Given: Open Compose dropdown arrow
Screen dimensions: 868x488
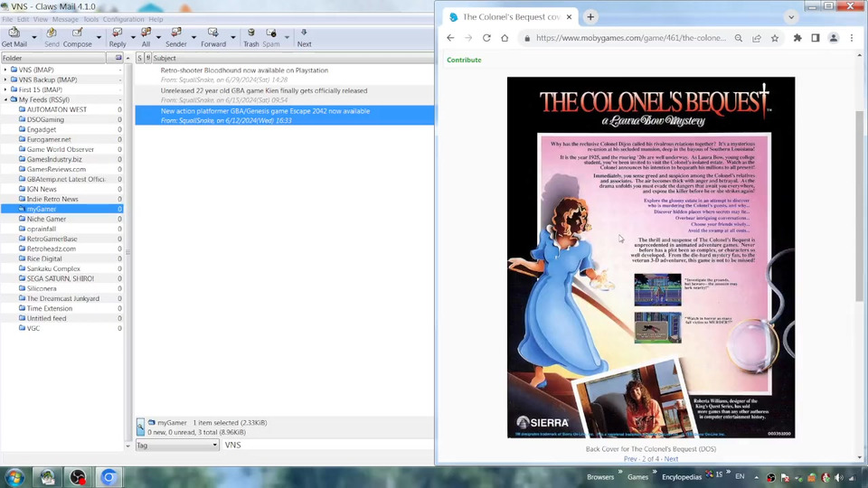Looking at the screenshot, I should pyautogui.click(x=99, y=38).
